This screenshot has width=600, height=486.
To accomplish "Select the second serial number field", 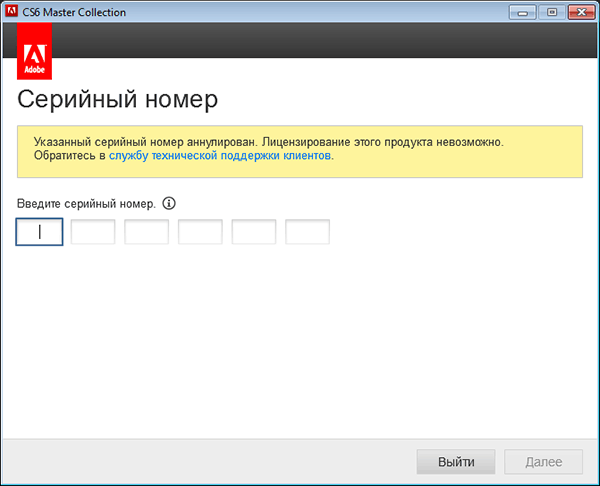I will [x=93, y=232].
